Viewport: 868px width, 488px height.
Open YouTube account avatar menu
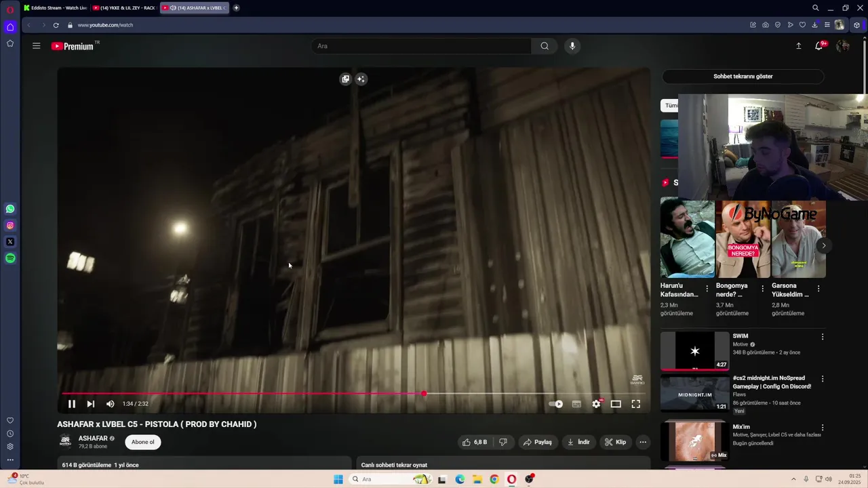click(843, 46)
